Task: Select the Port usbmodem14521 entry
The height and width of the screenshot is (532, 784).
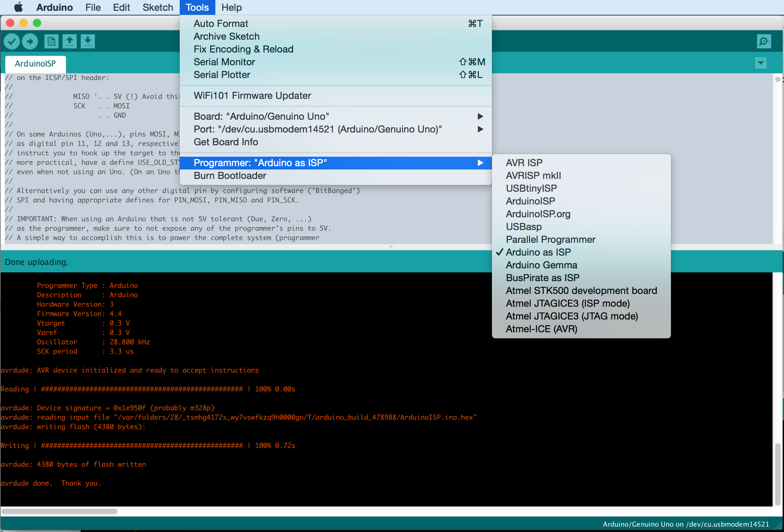Action: click(x=336, y=129)
